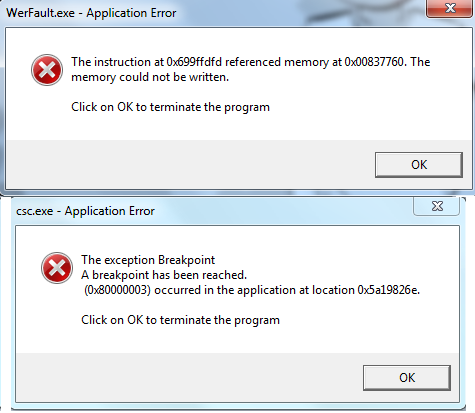The image size is (475, 413).
Task: Click the memory address 0x00837760 text
Action: [x=374, y=62]
